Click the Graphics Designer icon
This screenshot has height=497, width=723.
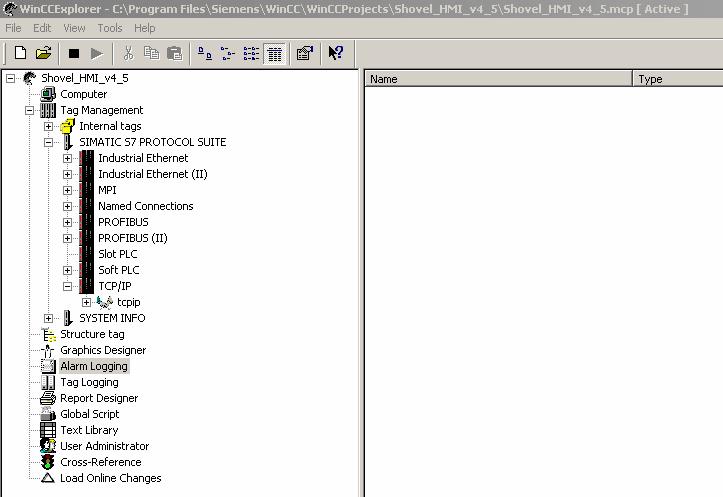tap(48, 350)
